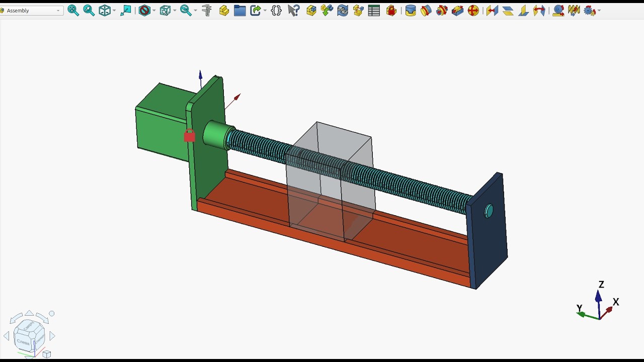Click the navigation cube rotate counterclockwise arrow
The height and width of the screenshot is (362, 644).
(16, 318)
